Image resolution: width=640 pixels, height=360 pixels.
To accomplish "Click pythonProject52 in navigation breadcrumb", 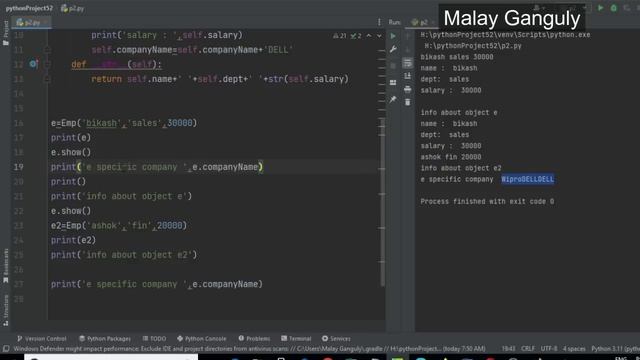I will tap(29, 8).
